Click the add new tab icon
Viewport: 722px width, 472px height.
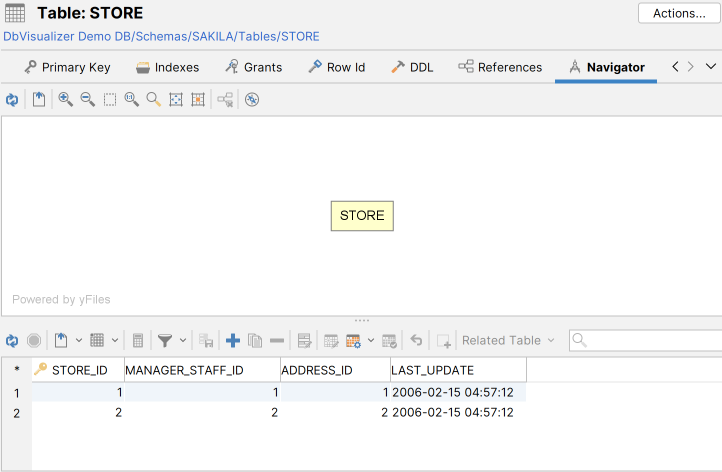tap(444, 341)
